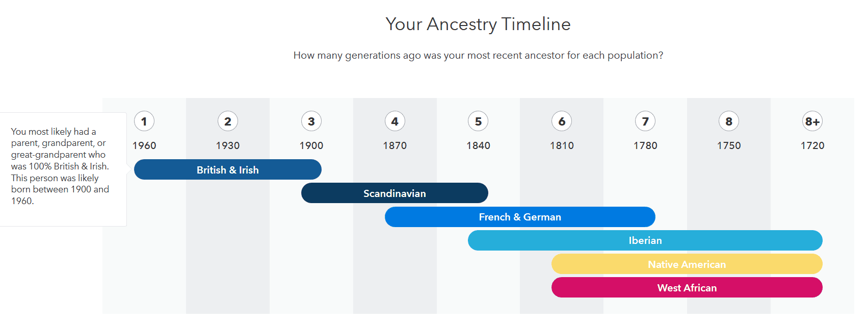This screenshot has height=322, width=868.
Task: Click the 1960 year label
Action: [144, 145]
